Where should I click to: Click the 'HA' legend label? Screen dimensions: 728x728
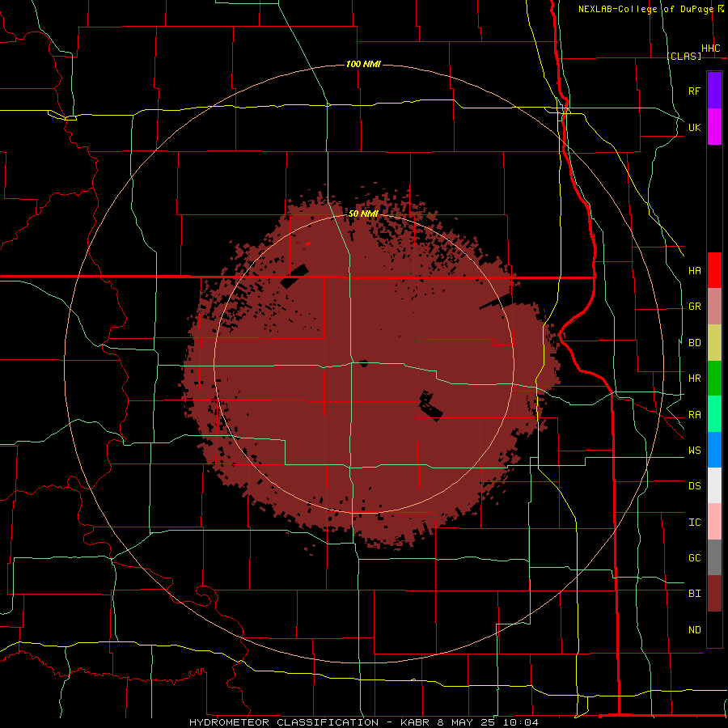pos(694,271)
